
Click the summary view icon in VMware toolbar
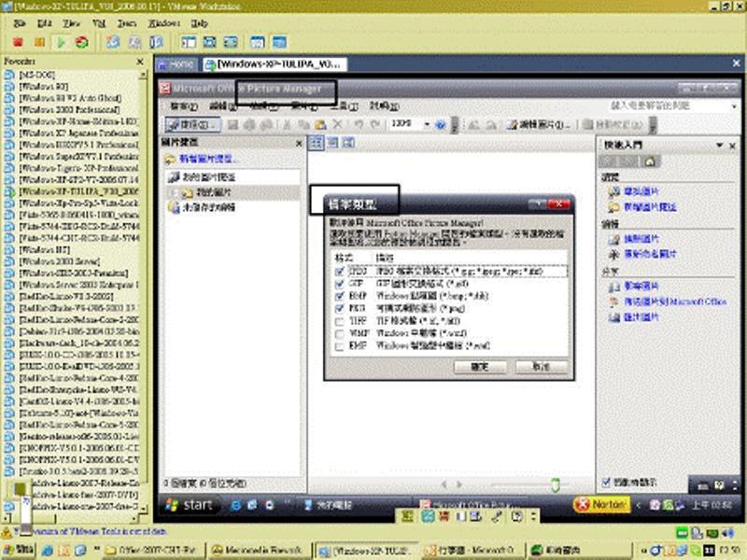(258, 42)
